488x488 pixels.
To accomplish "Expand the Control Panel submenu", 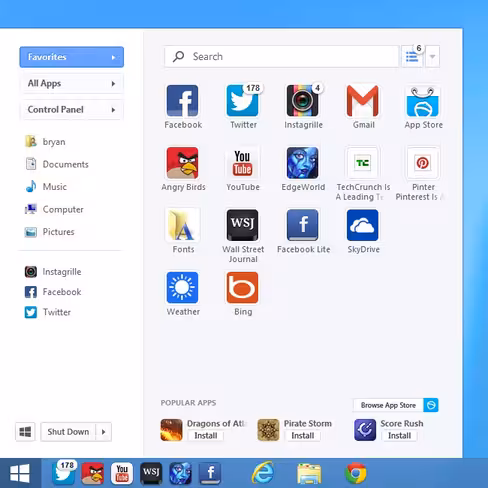I will coord(72,110).
